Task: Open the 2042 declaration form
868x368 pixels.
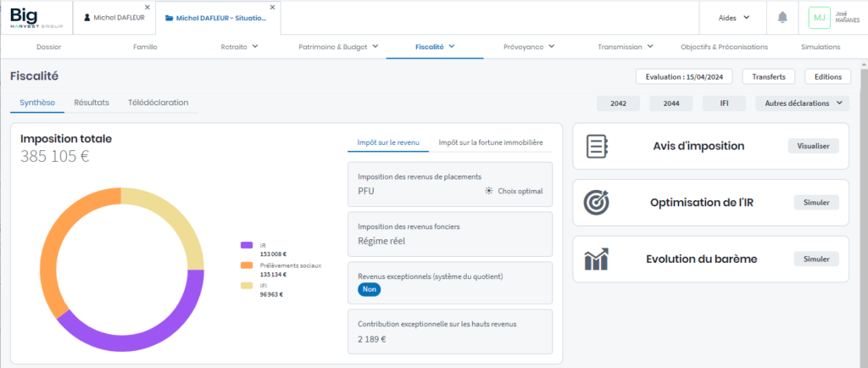Action: (x=620, y=103)
